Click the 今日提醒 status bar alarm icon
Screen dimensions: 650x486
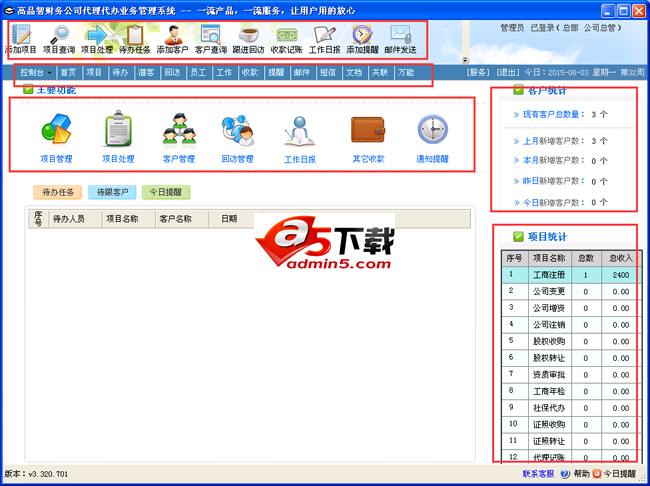(597, 474)
